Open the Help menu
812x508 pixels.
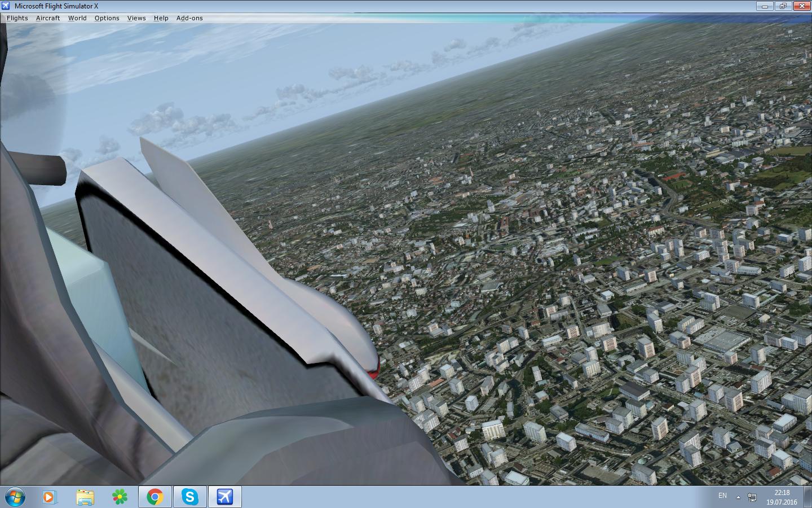pyautogui.click(x=161, y=18)
